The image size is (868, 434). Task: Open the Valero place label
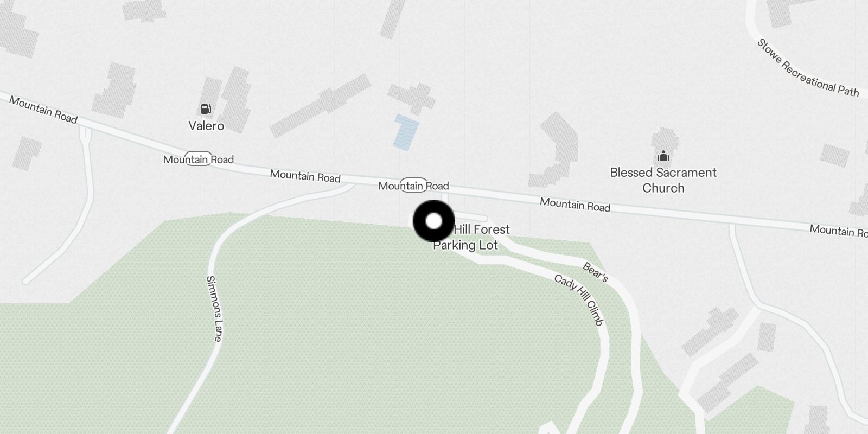(206, 126)
